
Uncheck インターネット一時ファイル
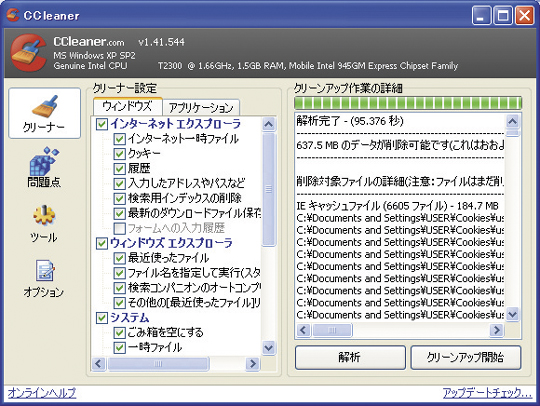(x=119, y=139)
